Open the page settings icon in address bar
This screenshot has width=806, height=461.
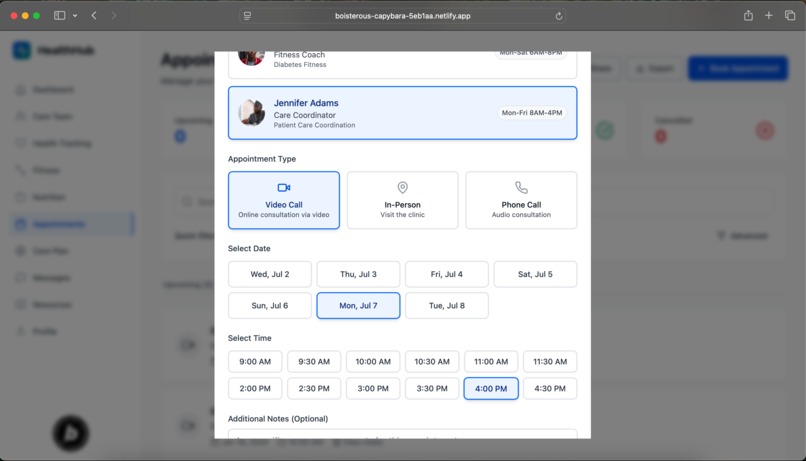point(247,16)
